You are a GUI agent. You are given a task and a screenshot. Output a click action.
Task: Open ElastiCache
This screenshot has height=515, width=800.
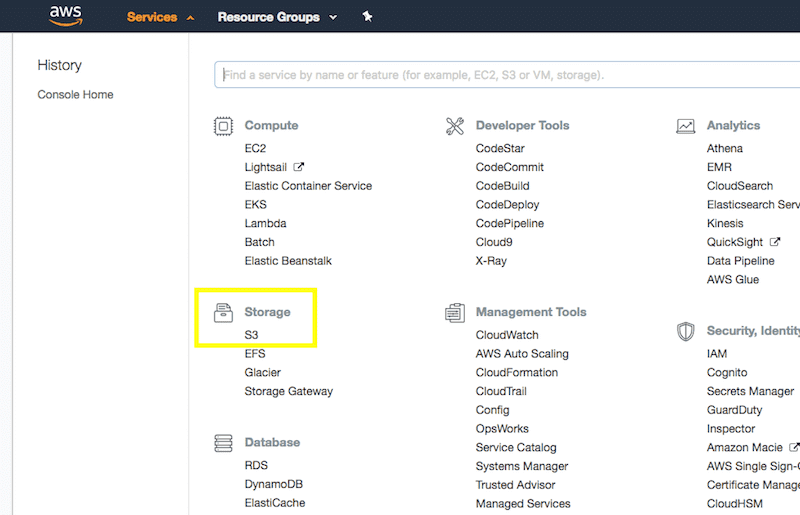coord(274,503)
